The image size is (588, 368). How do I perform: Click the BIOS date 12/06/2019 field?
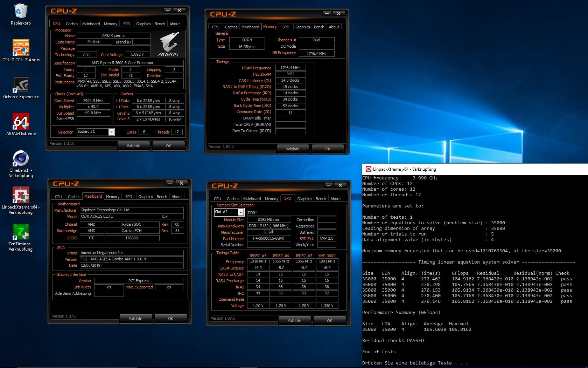pyautogui.click(x=132, y=265)
